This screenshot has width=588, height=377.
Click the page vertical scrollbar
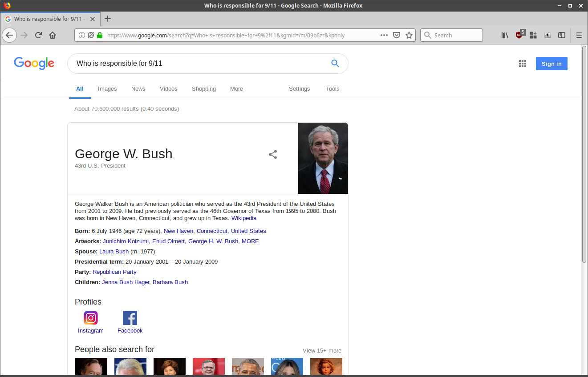click(x=584, y=153)
